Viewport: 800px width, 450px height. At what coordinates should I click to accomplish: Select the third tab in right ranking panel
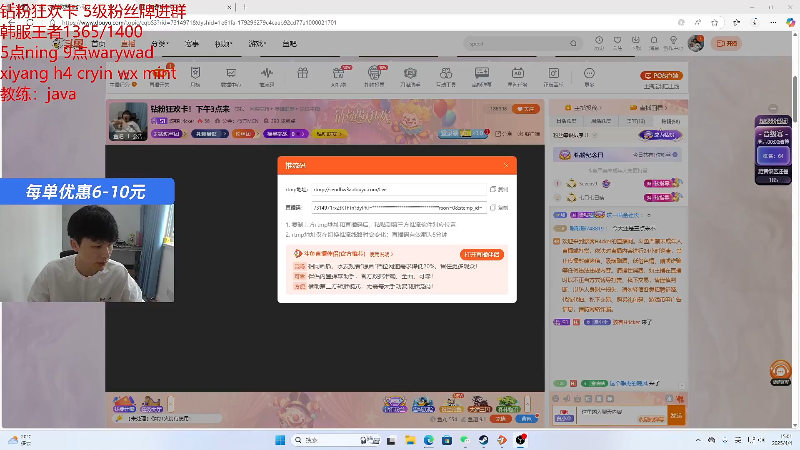click(x=636, y=121)
